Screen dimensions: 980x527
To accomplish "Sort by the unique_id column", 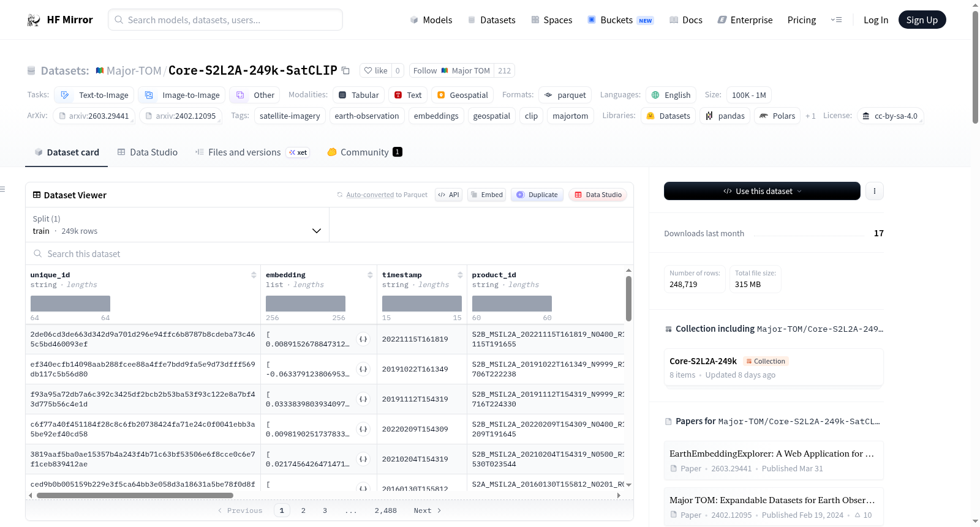I will 254,275.
